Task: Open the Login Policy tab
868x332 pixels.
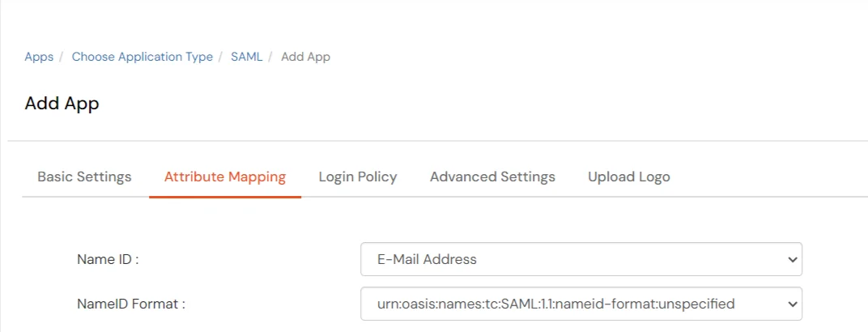Action: (358, 177)
